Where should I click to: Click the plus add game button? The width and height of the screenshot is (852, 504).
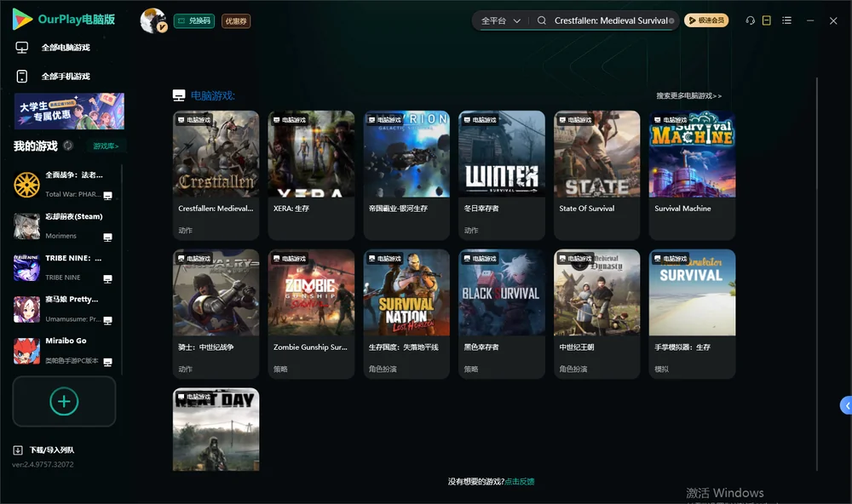click(x=64, y=401)
